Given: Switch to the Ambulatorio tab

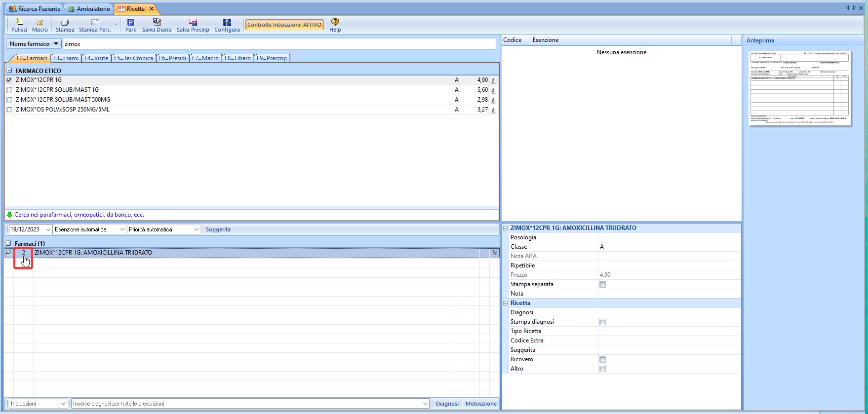Looking at the screenshot, I should pos(89,9).
